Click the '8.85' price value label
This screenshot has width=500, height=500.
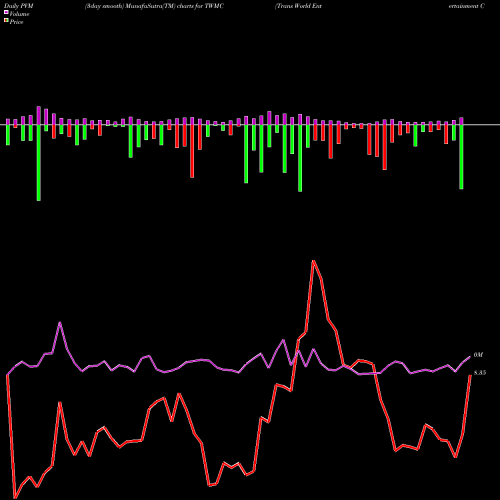pos(480,373)
